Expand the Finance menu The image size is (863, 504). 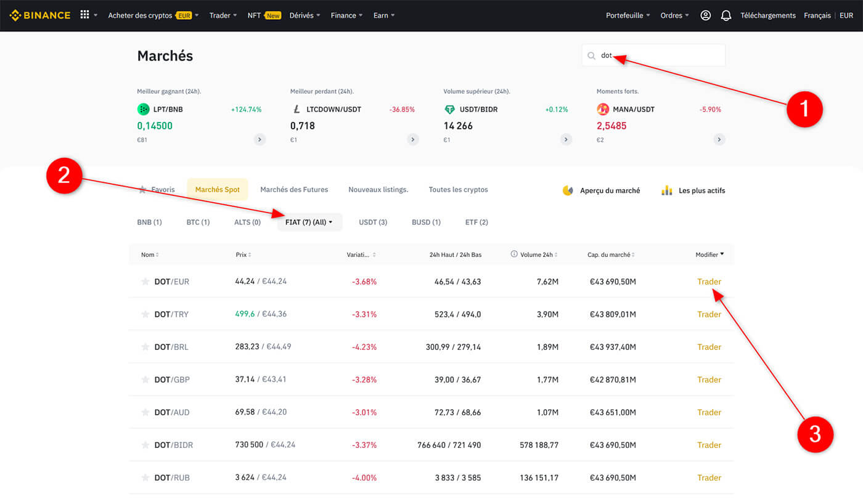[346, 15]
